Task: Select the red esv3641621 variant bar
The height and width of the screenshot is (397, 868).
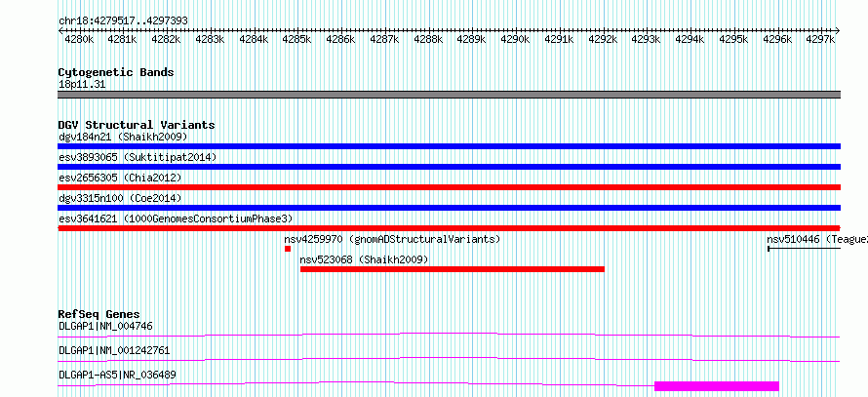Action: (x=449, y=228)
